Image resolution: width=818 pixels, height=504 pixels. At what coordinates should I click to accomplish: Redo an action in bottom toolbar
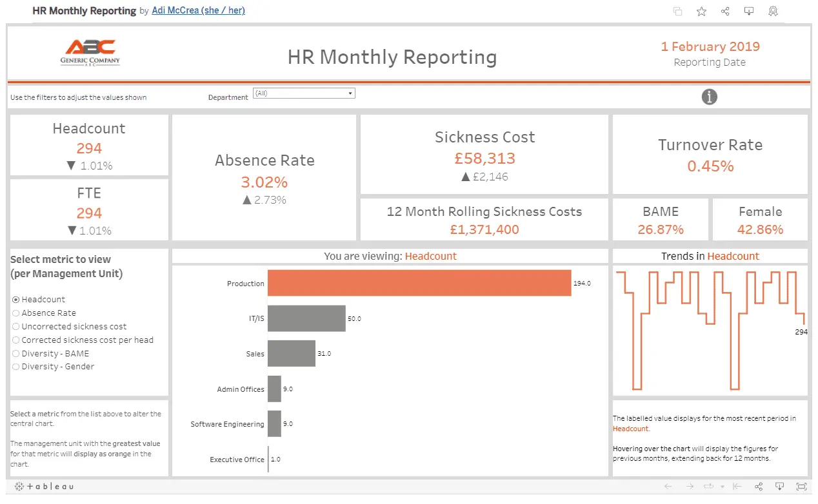pos(689,486)
